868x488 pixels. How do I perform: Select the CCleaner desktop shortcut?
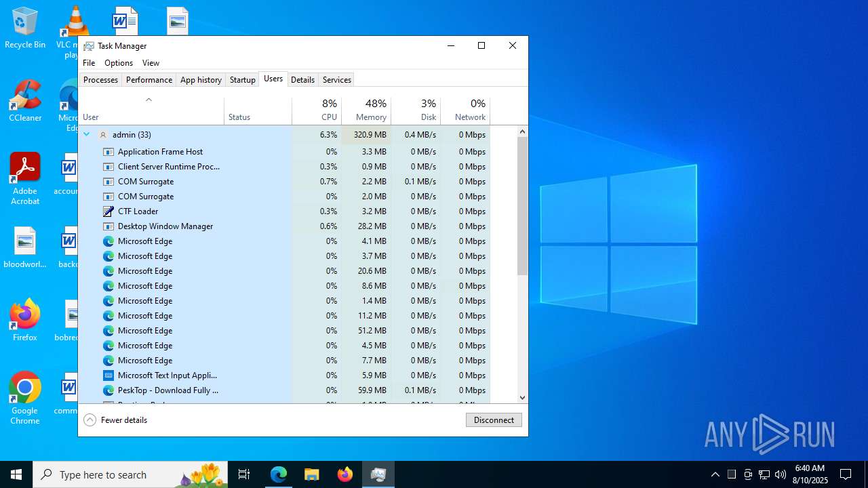25,102
